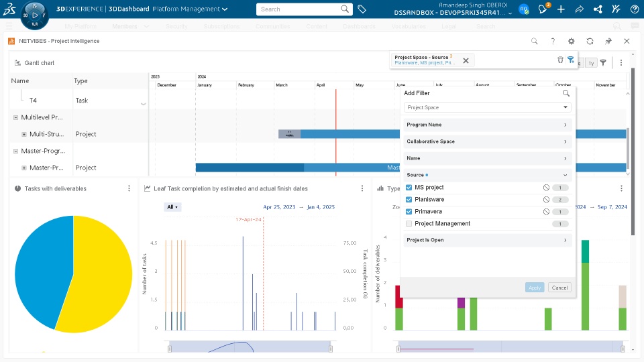The width and height of the screenshot is (644, 362).
Task: Open Members tab
Action: click(x=125, y=26)
